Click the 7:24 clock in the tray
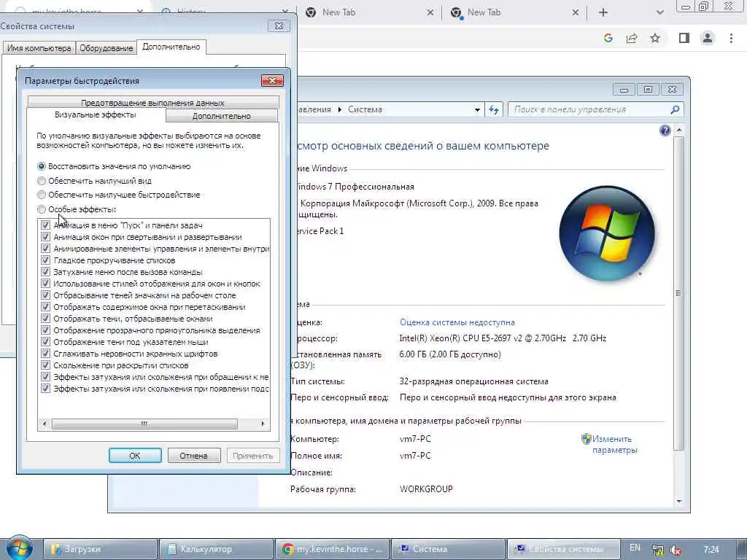This screenshot has width=747, height=560. click(x=711, y=550)
